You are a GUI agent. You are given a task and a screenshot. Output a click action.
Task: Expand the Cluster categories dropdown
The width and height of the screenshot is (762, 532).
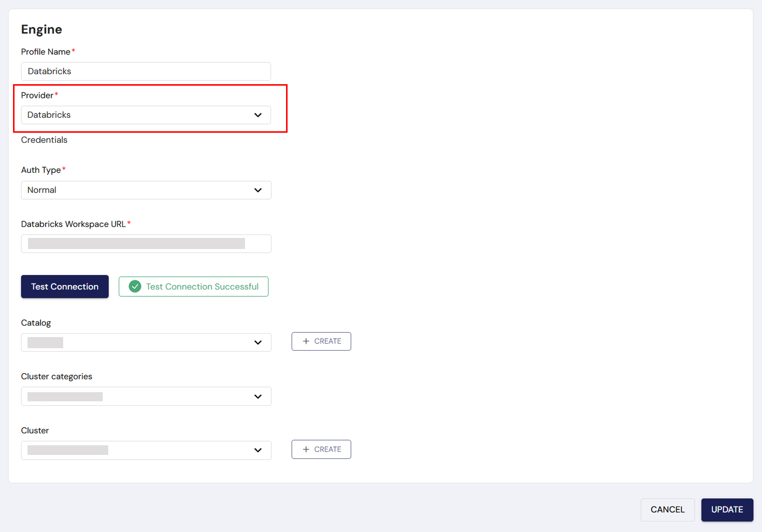tap(145, 396)
